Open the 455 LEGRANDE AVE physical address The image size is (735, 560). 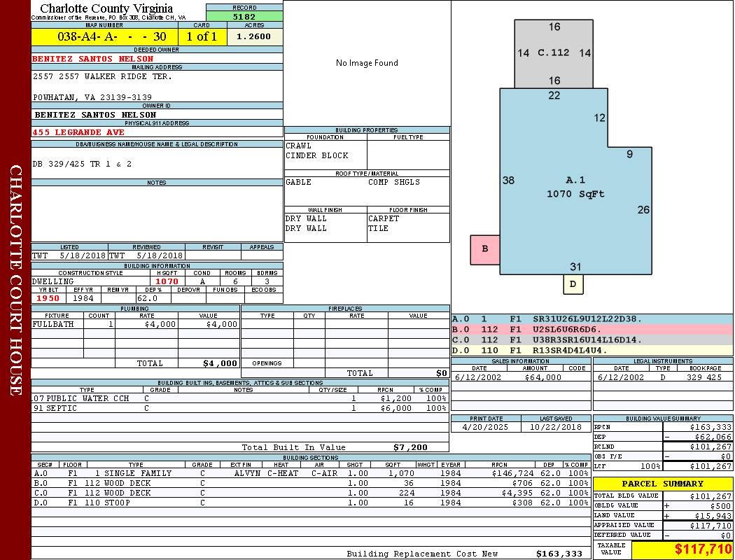click(x=78, y=132)
